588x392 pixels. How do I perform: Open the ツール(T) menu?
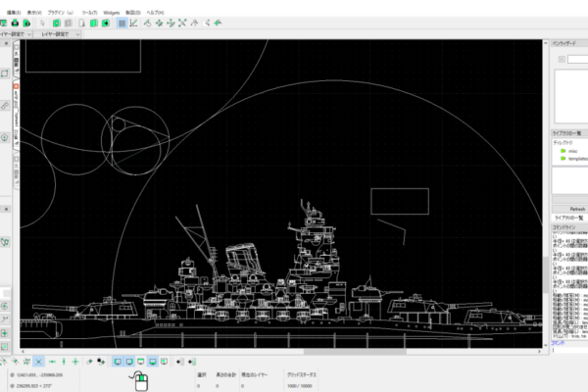point(89,13)
